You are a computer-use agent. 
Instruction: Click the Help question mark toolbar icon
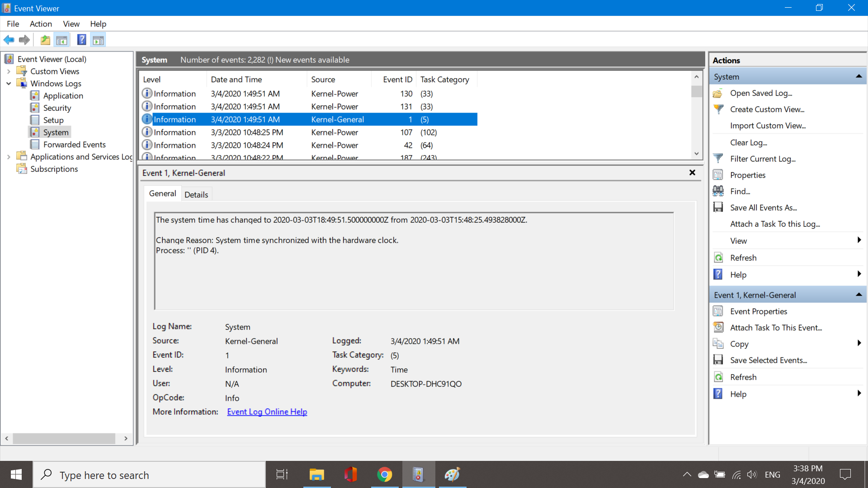tap(81, 40)
